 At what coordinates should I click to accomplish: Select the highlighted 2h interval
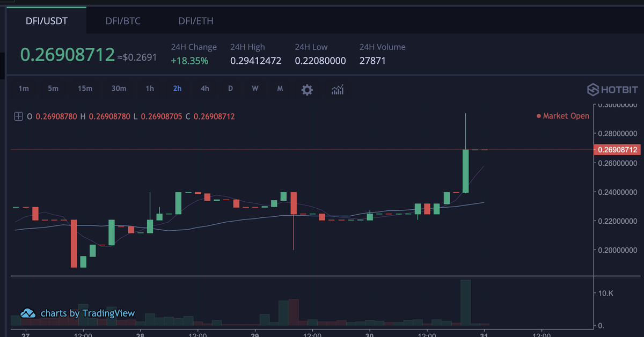point(177,89)
